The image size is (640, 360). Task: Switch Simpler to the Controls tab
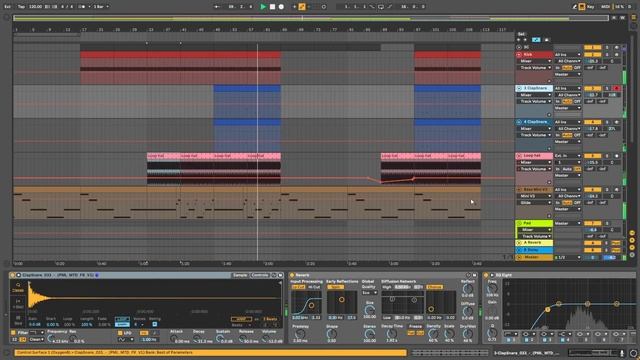point(260,276)
